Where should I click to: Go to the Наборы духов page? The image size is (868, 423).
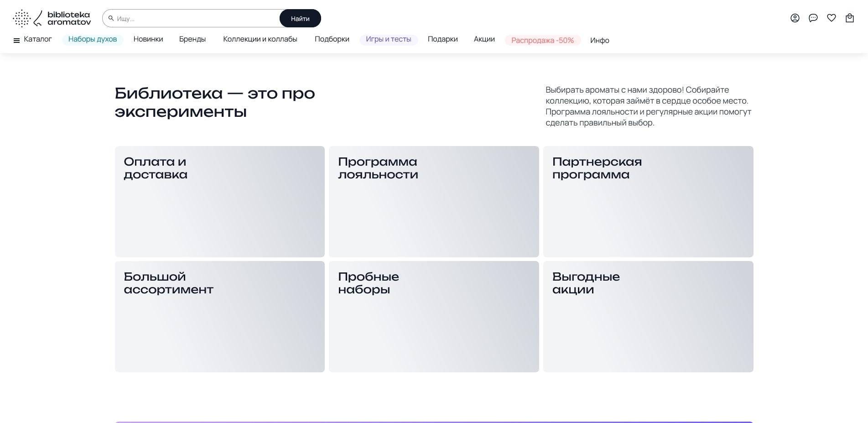(x=93, y=40)
